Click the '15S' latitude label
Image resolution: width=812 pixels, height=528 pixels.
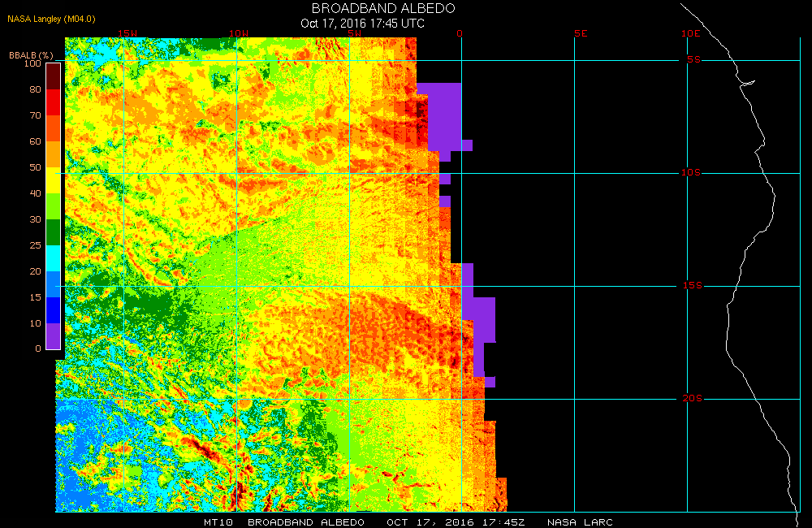pyautogui.click(x=693, y=285)
